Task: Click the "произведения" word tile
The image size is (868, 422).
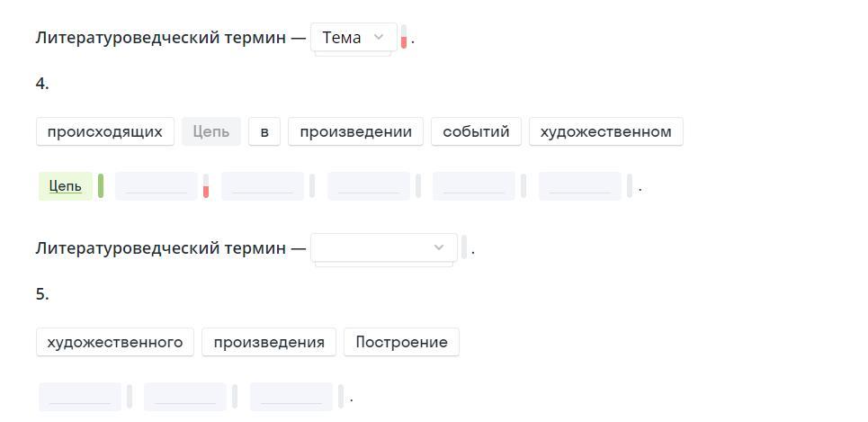Action: 269,342
